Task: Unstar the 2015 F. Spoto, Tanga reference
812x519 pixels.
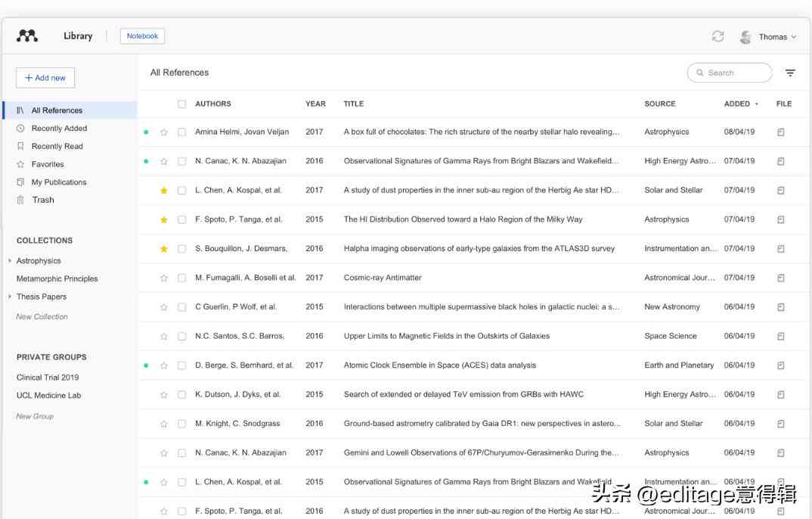Action: coord(164,219)
